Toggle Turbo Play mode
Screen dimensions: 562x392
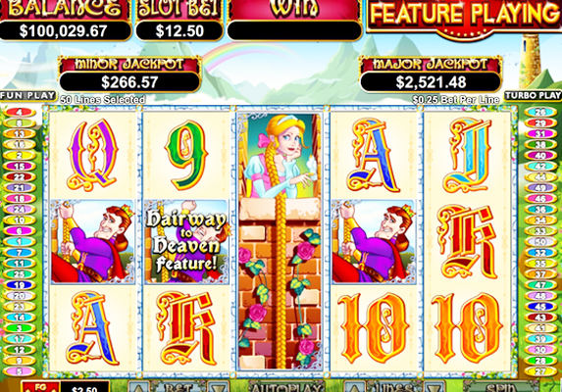click(x=533, y=96)
